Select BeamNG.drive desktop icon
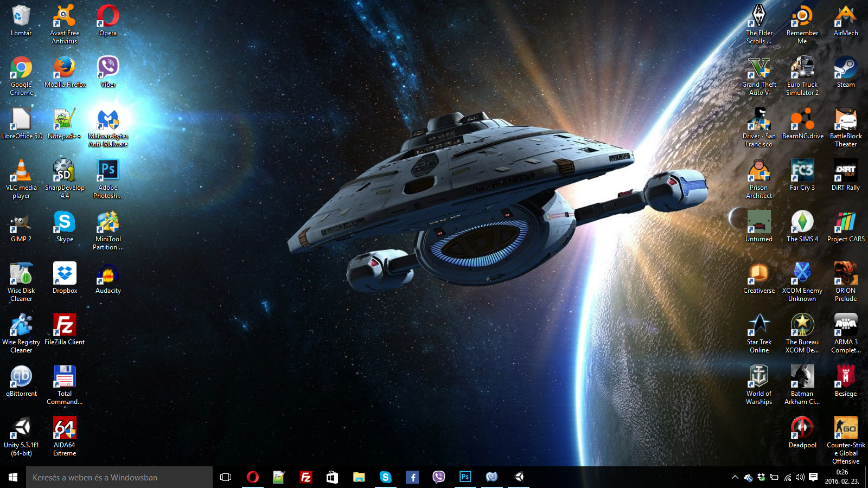The width and height of the screenshot is (868, 488). (802, 124)
